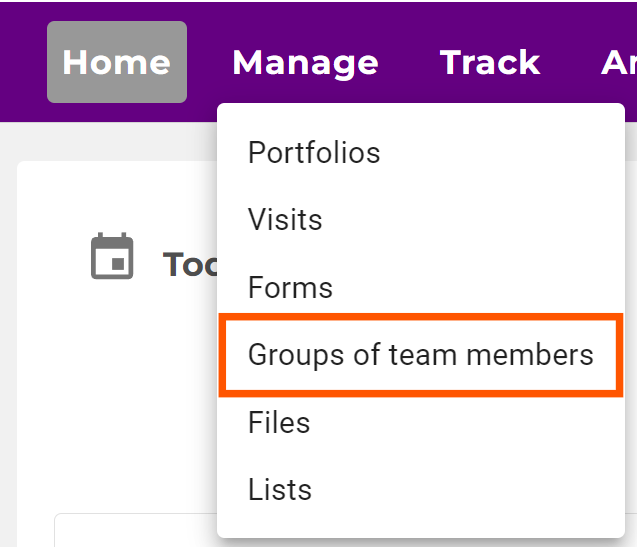Image resolution: width=637 pixels, height=547 pixels.
Task: Click the orange-highlighted dropdown entry
Action: [x=420, y=355]
